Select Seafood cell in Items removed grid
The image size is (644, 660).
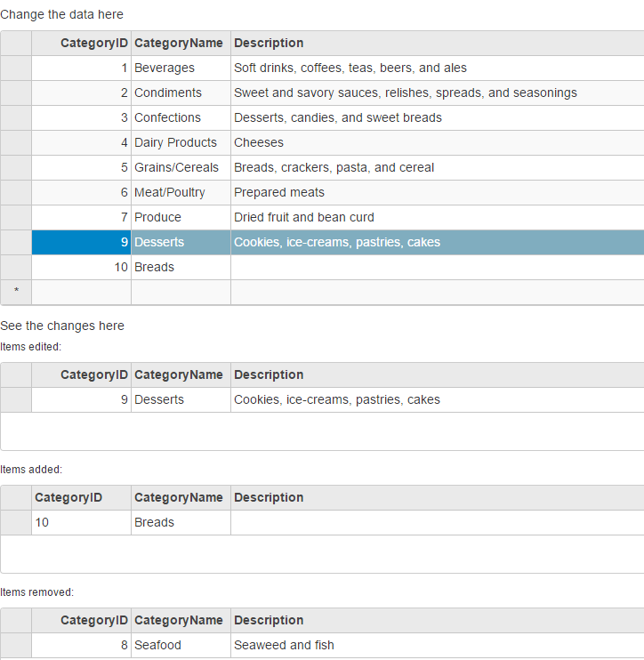click(181, 645)
